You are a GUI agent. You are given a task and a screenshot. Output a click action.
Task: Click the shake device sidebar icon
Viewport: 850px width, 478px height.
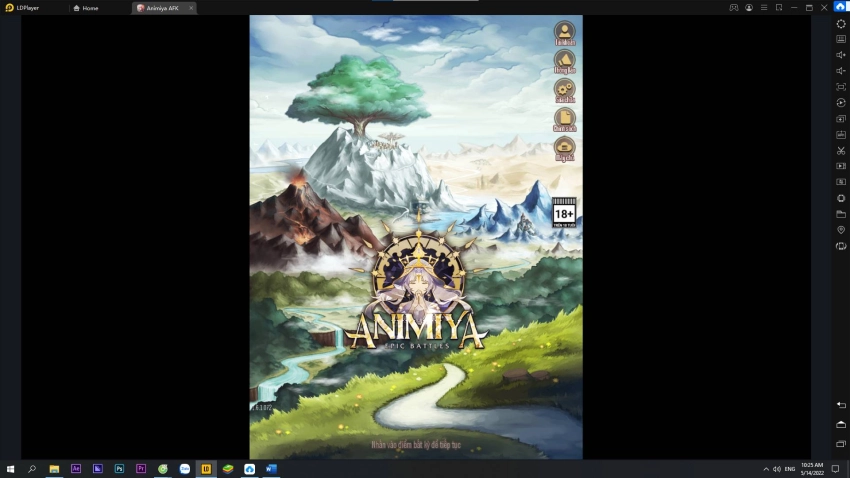click(841, 198)
